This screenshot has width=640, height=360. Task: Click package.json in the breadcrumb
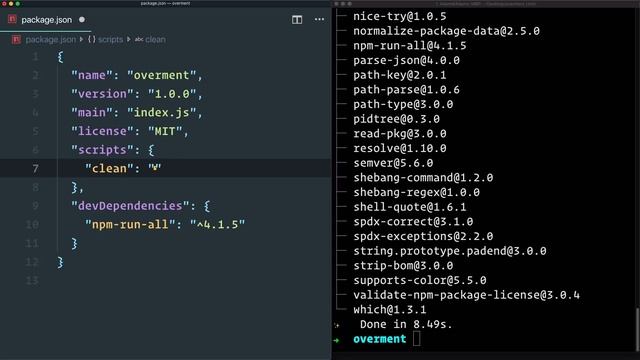point(50,40)
